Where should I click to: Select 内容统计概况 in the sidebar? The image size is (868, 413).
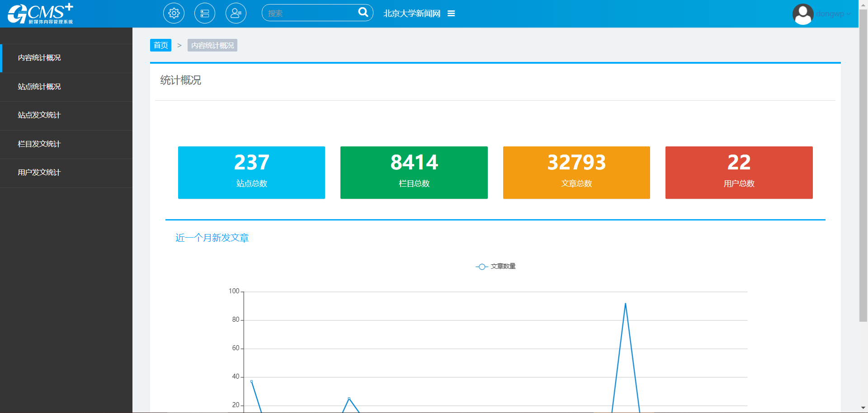tap(39, 58)
